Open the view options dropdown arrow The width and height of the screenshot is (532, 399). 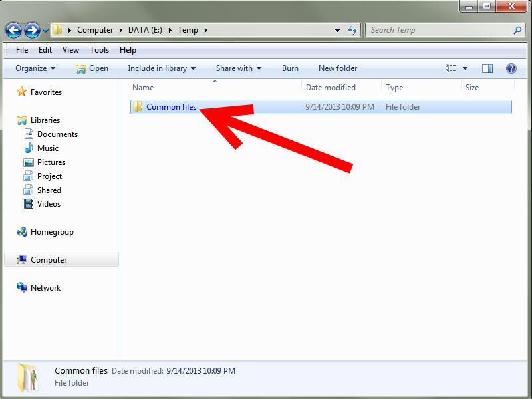tap(465, 68)
